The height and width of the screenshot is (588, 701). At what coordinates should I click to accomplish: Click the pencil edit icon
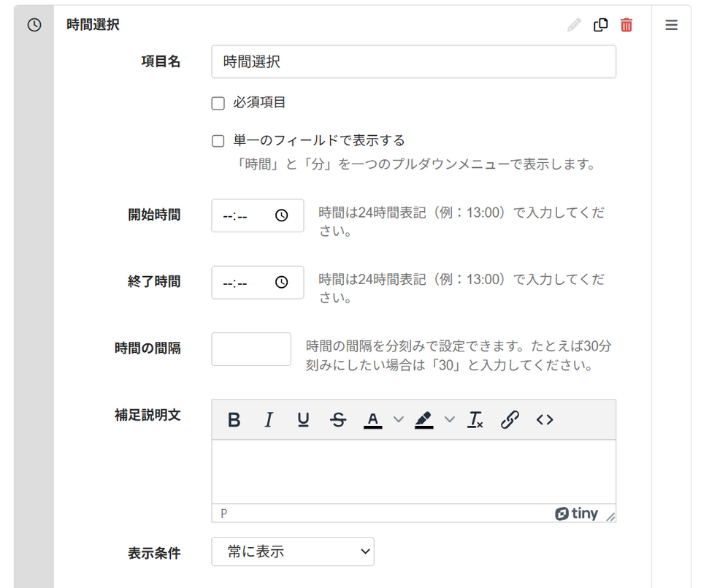pos(574,25)
